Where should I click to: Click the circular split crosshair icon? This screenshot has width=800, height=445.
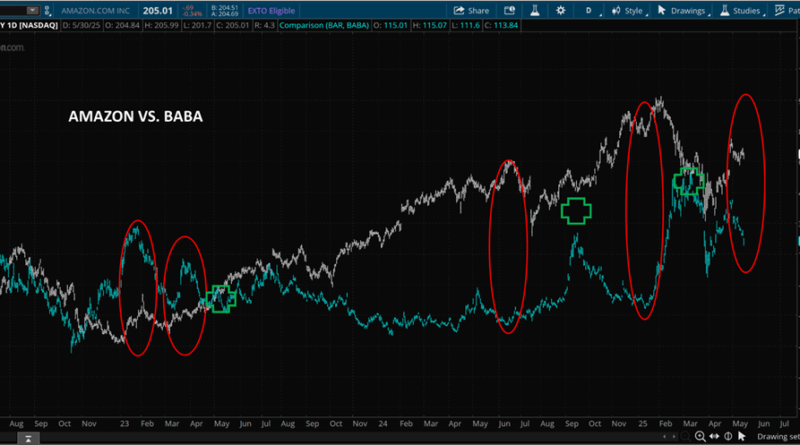(x=728, y=436)
